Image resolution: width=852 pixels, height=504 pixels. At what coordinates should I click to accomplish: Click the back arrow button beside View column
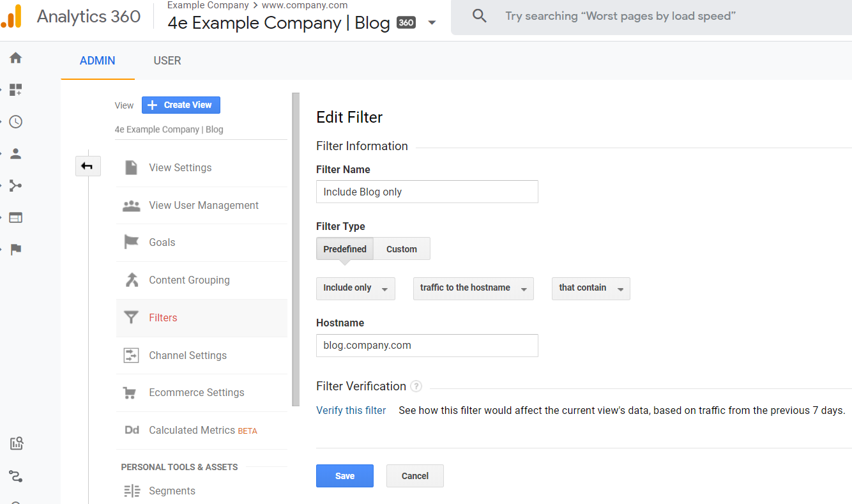(x=87, y=167)
